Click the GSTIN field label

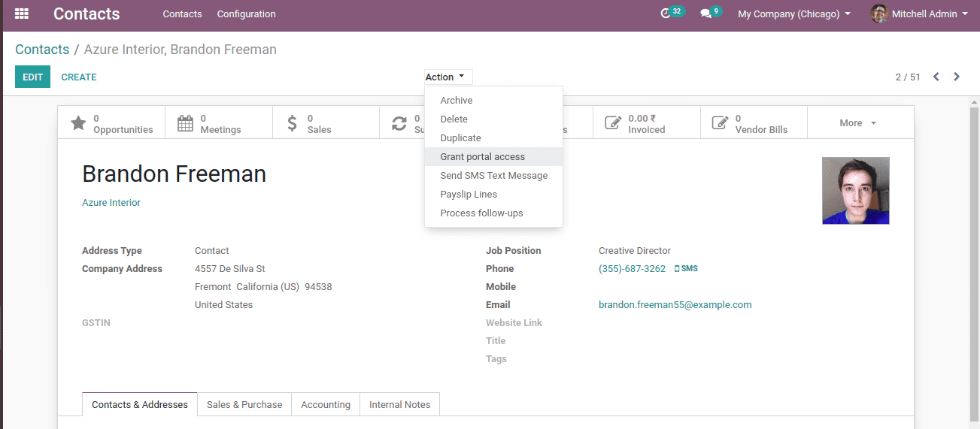[x=96, y=323]
